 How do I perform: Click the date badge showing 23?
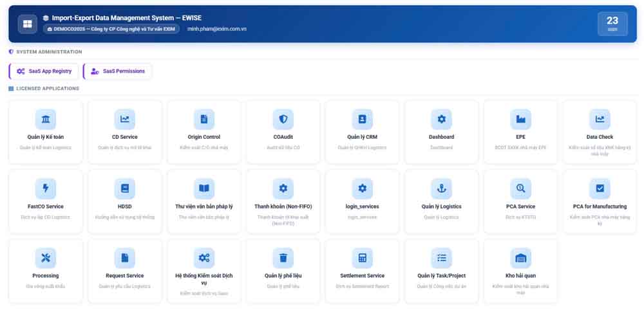click(612, 24)
